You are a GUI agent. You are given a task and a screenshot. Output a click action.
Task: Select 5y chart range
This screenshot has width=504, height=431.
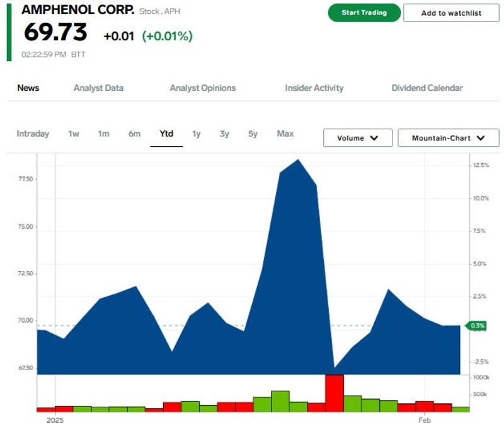(253, 134)
